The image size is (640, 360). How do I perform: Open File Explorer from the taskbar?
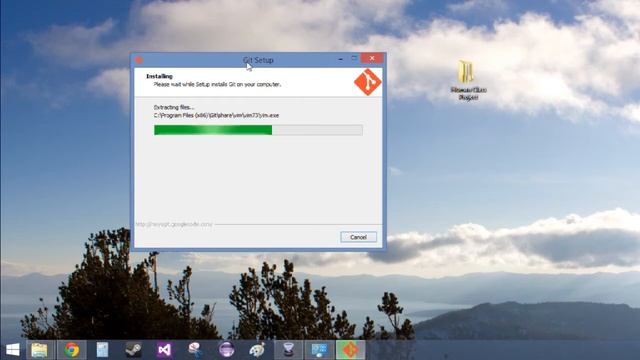pos(40,350)
